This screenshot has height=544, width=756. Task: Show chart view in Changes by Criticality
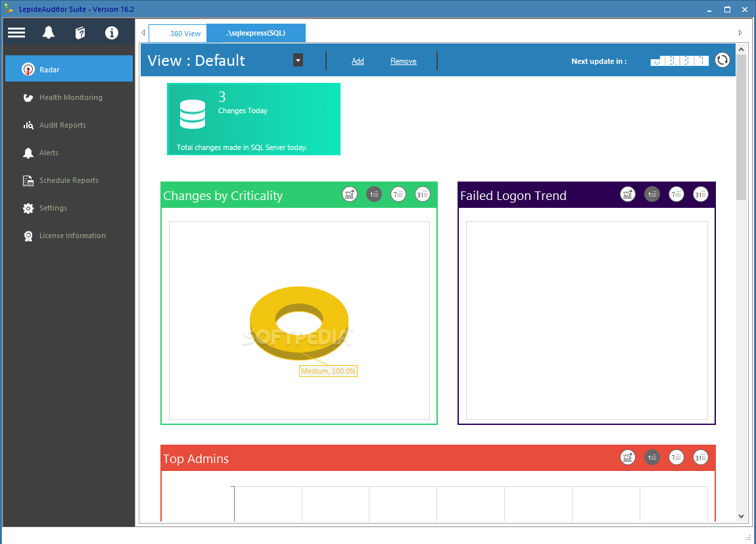click(350, 194)
